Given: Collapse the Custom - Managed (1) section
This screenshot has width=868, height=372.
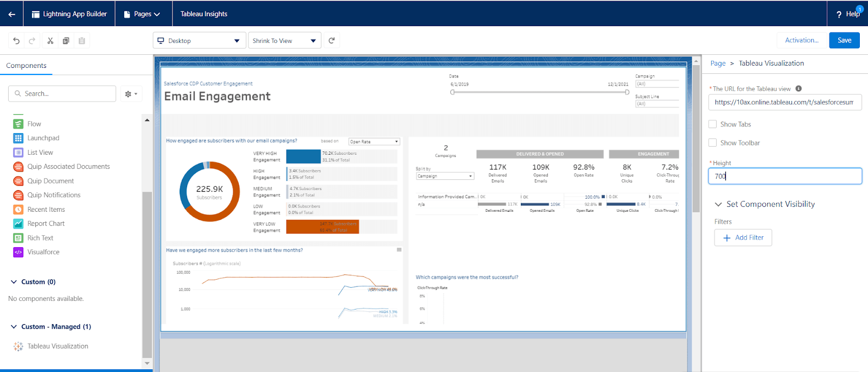Looking at the screenshot, I should pos(14,326).
